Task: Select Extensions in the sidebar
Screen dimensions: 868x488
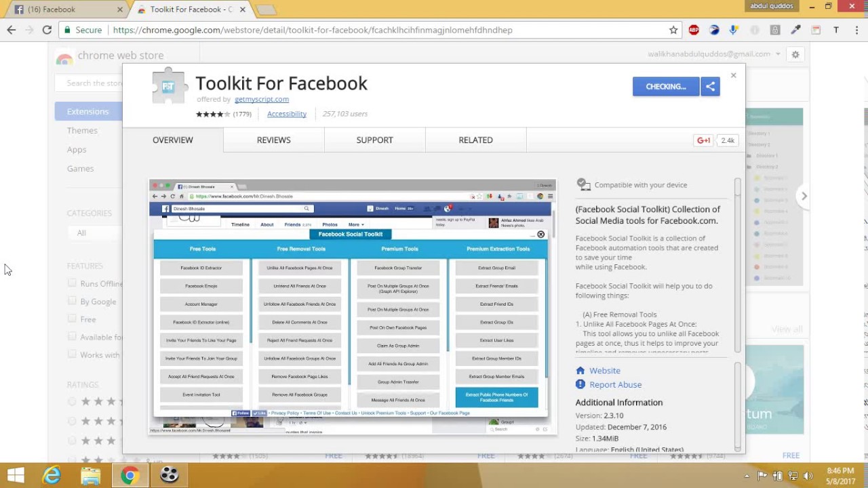Action: (89, 111)
